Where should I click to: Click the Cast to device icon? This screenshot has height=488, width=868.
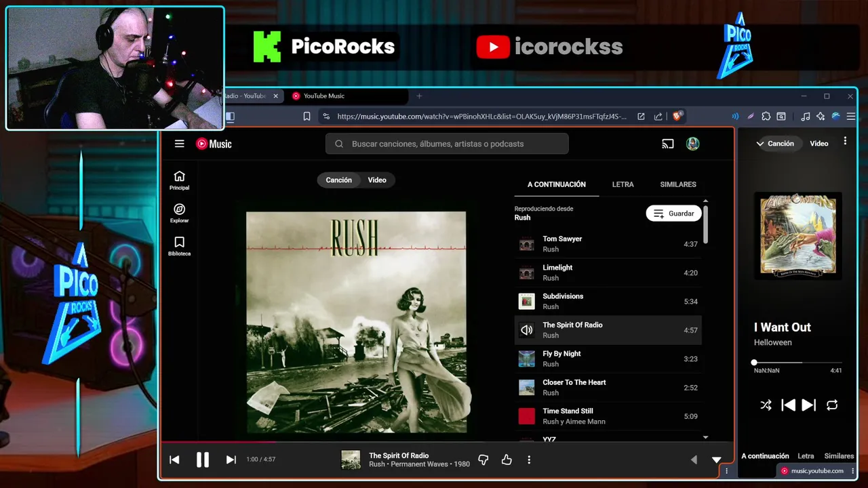[668, 144]
